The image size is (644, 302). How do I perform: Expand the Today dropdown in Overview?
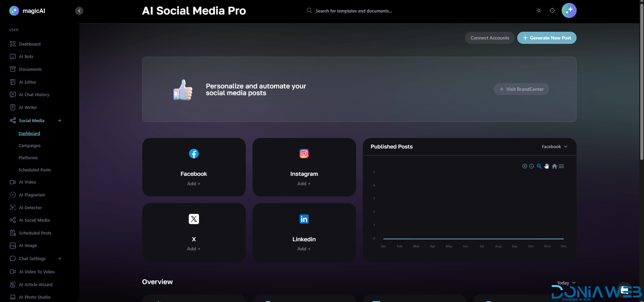tap(566, 283)
